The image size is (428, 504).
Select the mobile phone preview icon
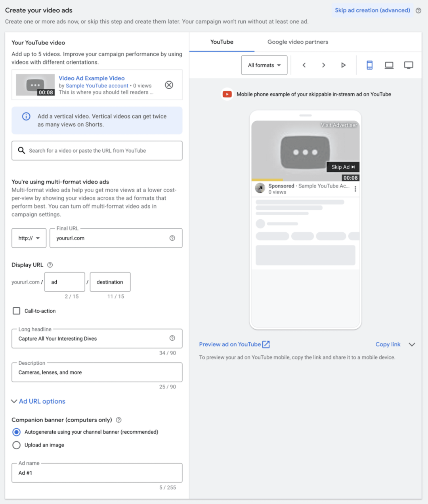(x=369, y=65)
